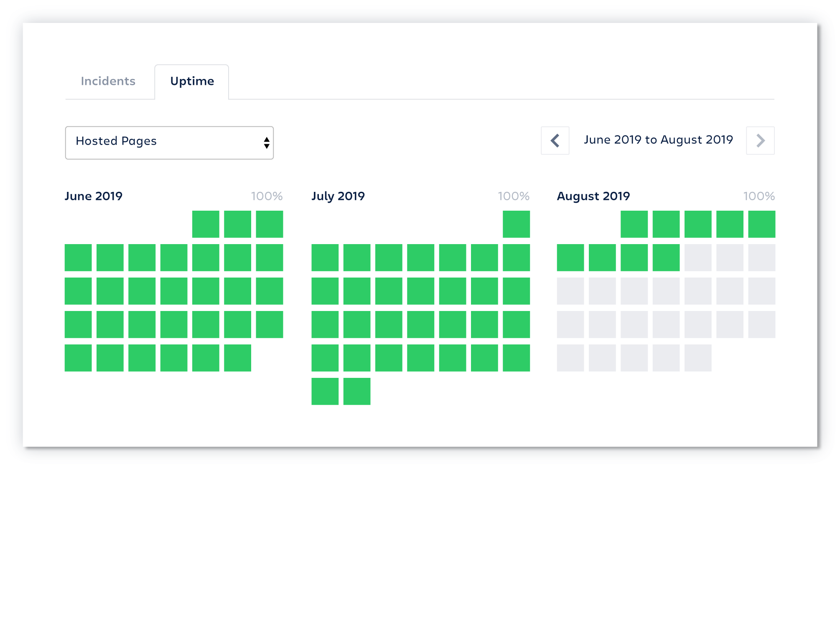
Task: Click June 2019's 100% uptime value
Action: tap(267, 196)
